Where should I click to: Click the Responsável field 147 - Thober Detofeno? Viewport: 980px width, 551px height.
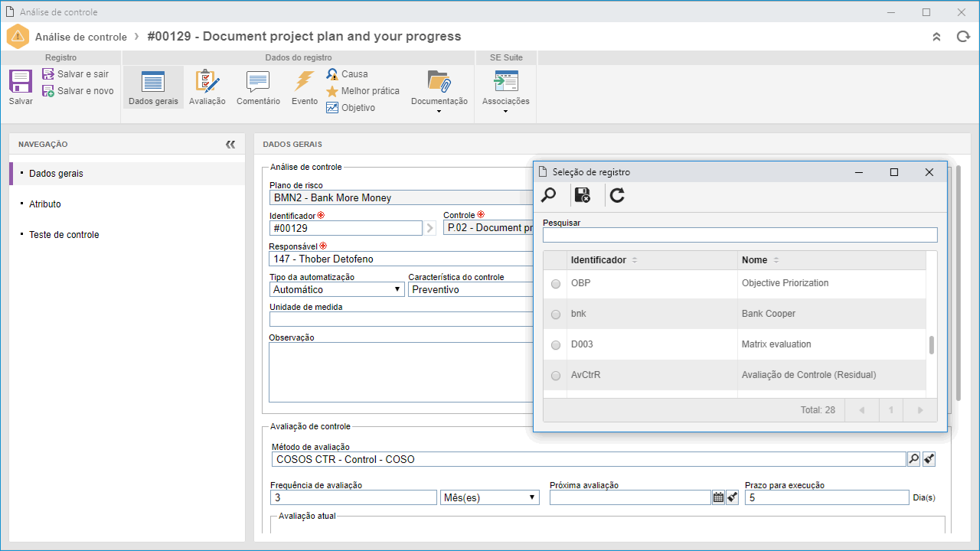coord(401,259)
